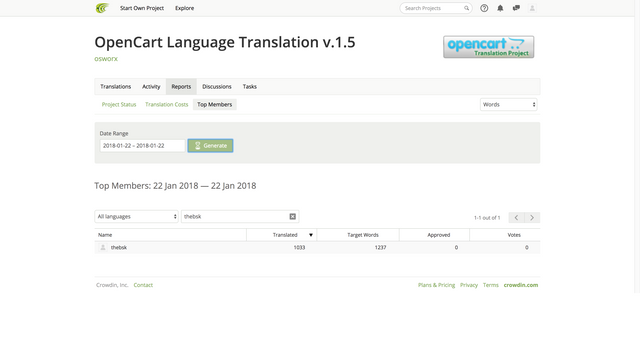Screen dimensions: 640x363
Task: Click the Crowdin logo icon
Action: (102, 8)
